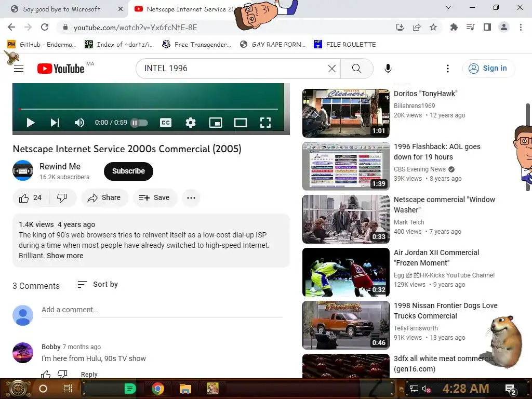Viewport: 532px width, 399px height.
Task: Open the comments Sort by menu
Action: click(x=98, y=284)
